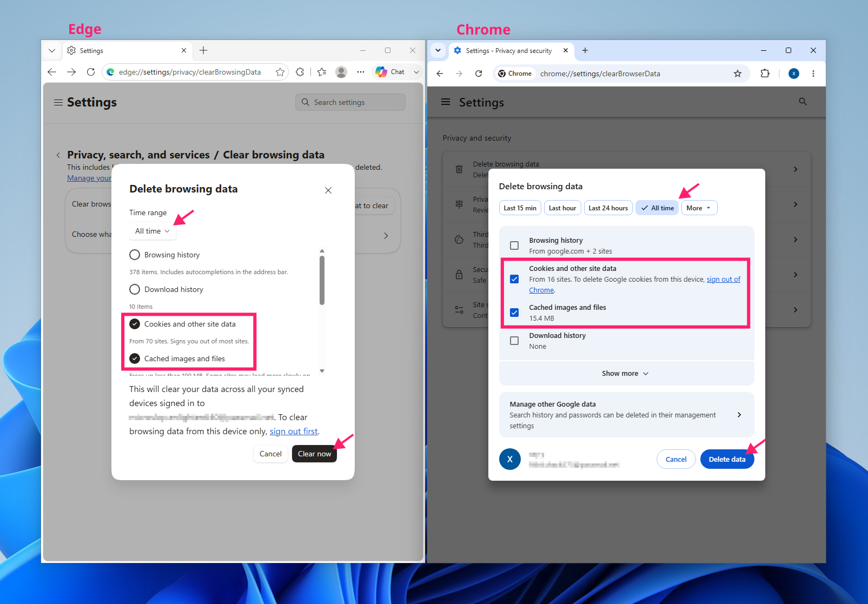868x604 pixels.
Task: Open a new tab in Chrome
Action: coord(585,50)
